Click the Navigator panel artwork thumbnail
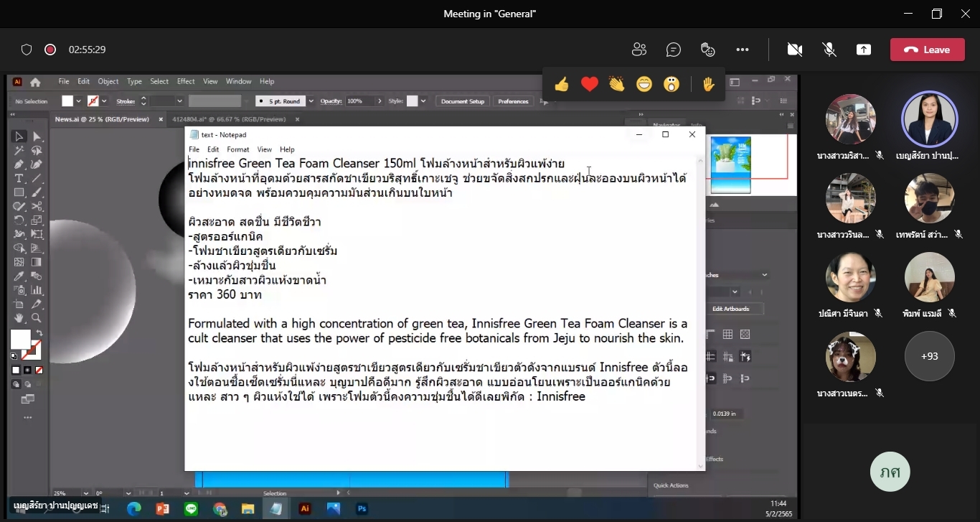This screenshot has height=522, width=980. coord(730,165)
